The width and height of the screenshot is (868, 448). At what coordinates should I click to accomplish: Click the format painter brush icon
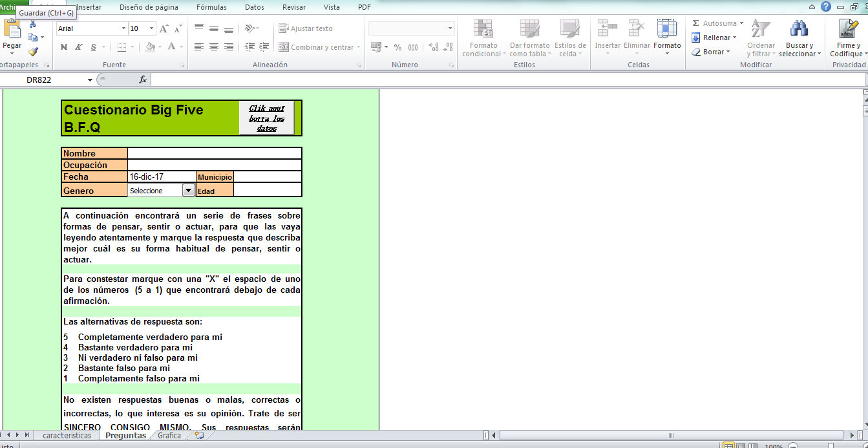(32, 52)
